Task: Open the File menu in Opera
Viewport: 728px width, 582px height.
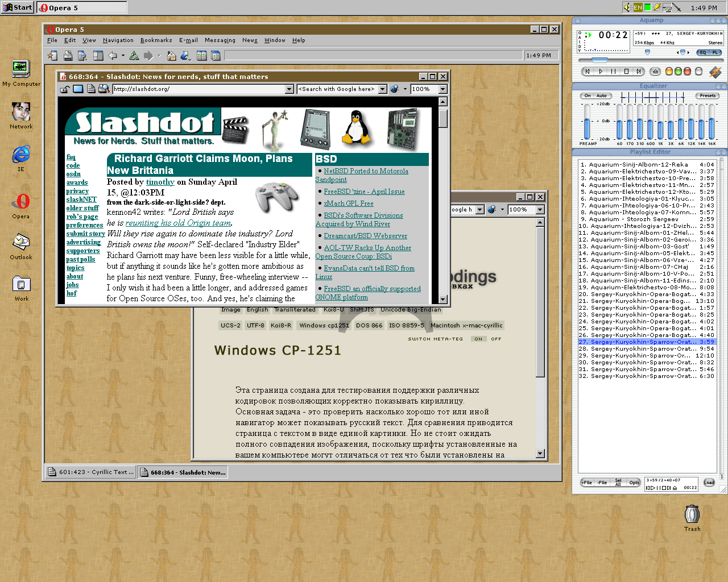Action: pyautogui.click(x=52, y=40)
